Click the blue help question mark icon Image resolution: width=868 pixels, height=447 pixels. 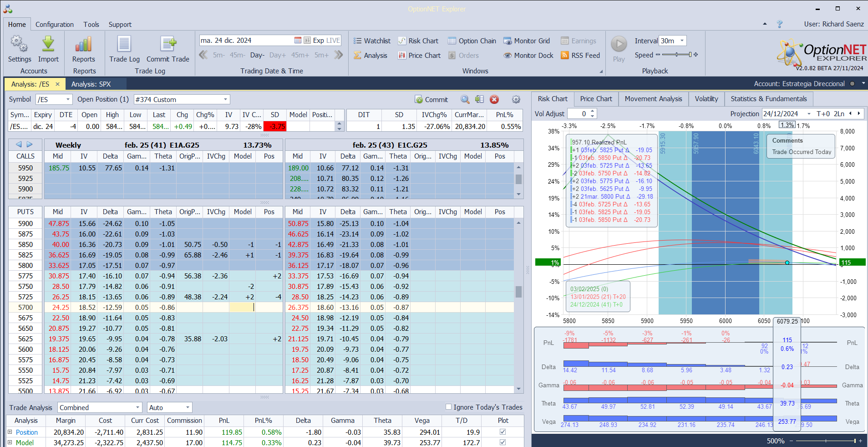tap(780, 24)
